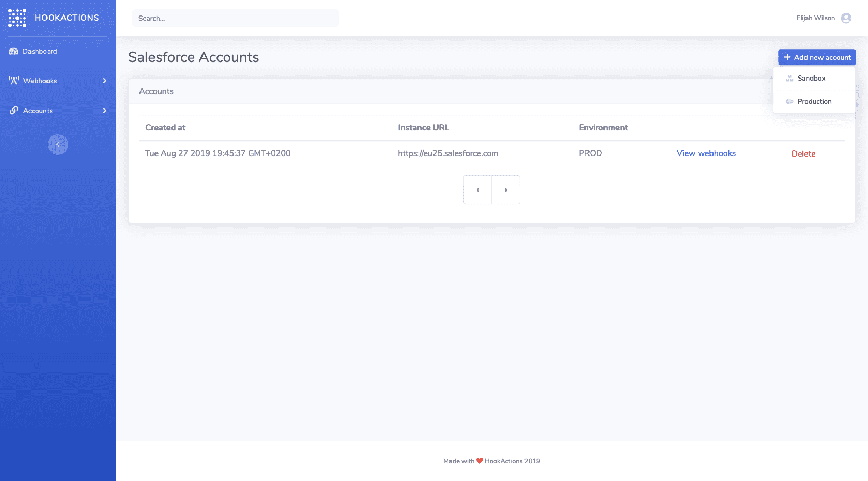868x481 pixels.
Task: Choose Sandbox from the dropdown menu
Action: coord(814,79)
